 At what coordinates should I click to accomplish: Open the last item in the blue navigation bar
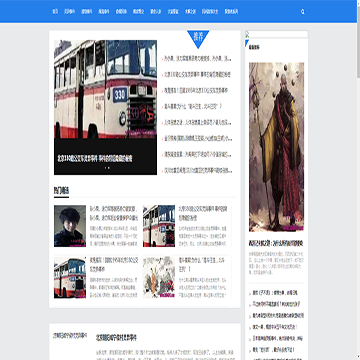coord(231,11)
